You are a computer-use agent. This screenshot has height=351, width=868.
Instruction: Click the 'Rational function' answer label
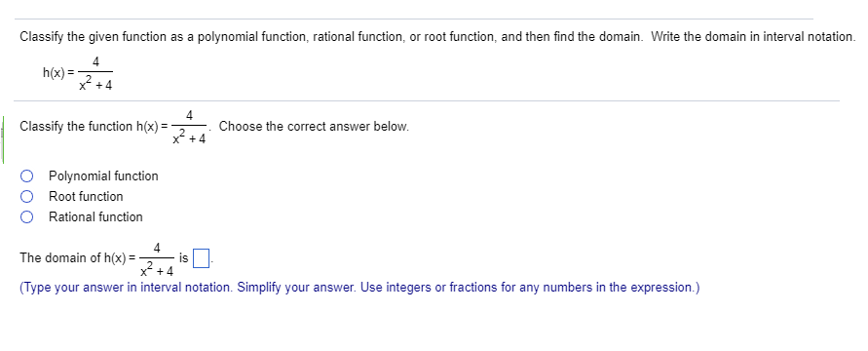pos(95,217)
